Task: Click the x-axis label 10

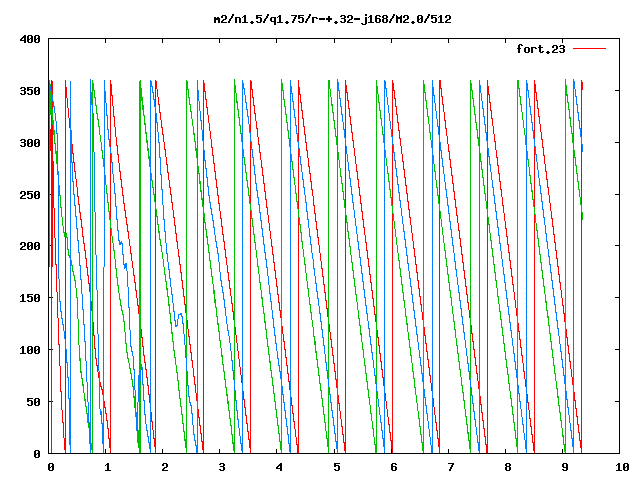Action: click(622, 467)
